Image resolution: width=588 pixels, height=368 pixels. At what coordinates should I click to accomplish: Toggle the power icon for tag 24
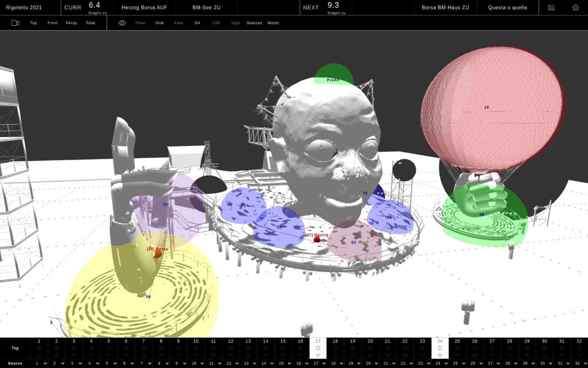click(x=440, y=348)
